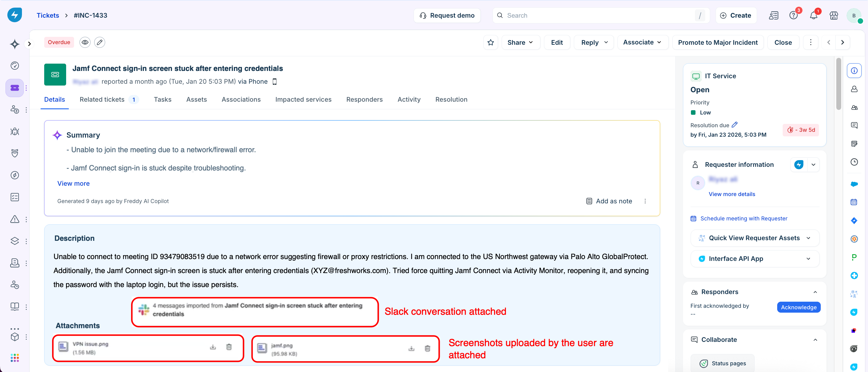Open the Related tickets tab
This screenshot has height=372, width=868.
click(102, 99)
